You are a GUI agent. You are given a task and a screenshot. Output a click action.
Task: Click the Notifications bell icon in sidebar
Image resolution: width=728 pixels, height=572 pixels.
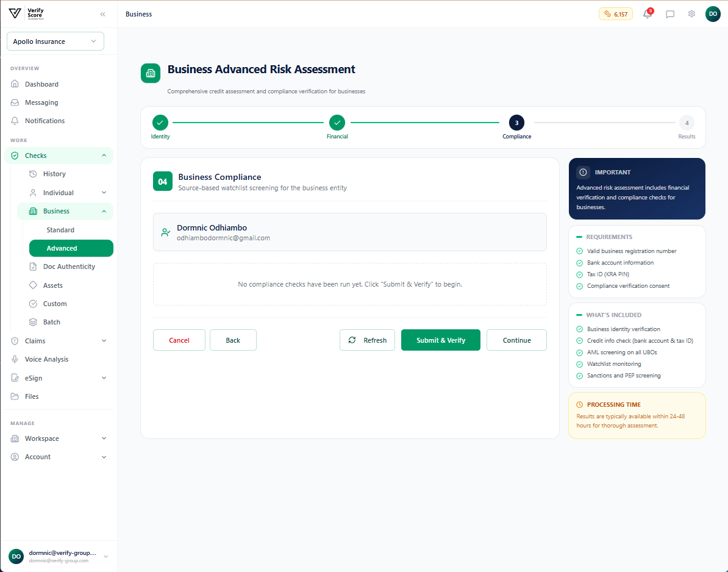click(x=15, y=121)
